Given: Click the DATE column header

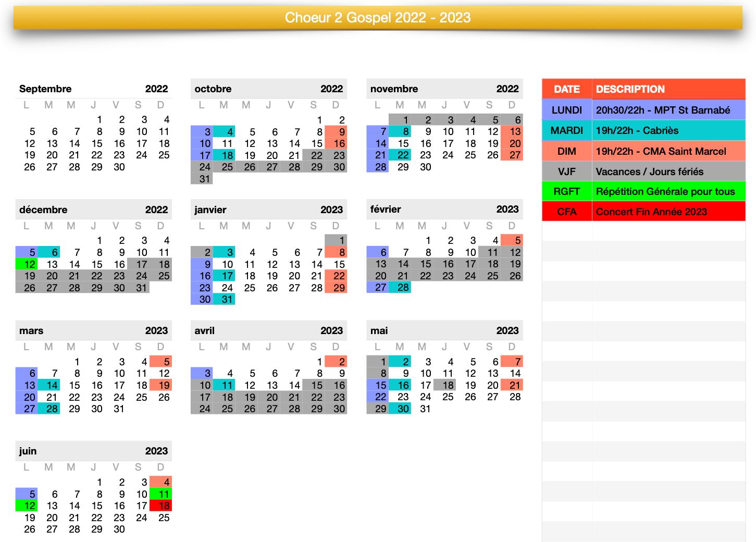Looking at the screenshot, I should (x=567, y=89).
